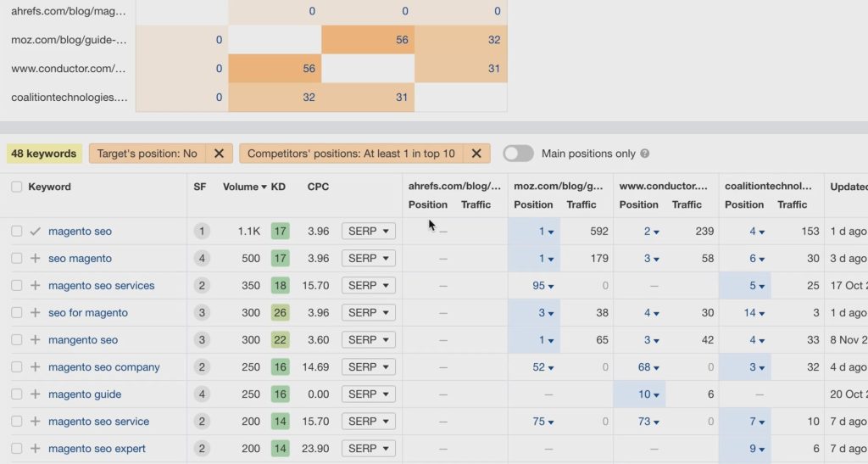
Task: Expand moz position 1 for 'magento seo'
Action: [x=546, y=231]
